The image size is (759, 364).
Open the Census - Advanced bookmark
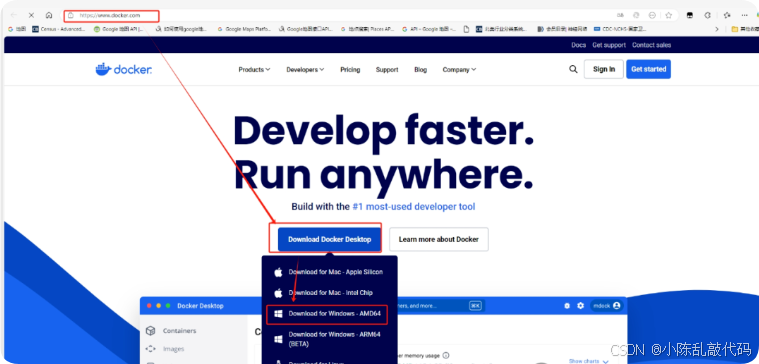(x=59, y=29)
